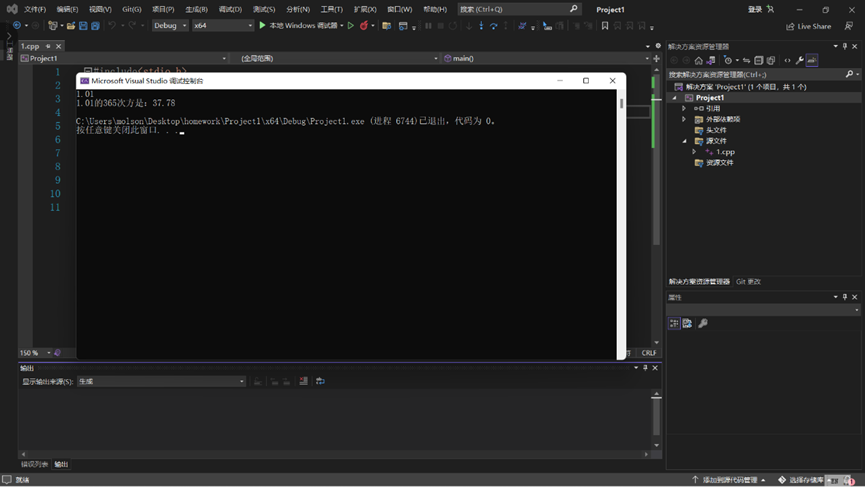This screenshot has width=865, height=487.
Task: Click the bookmark toggle toolbar icon
Action: click(605, 25)
